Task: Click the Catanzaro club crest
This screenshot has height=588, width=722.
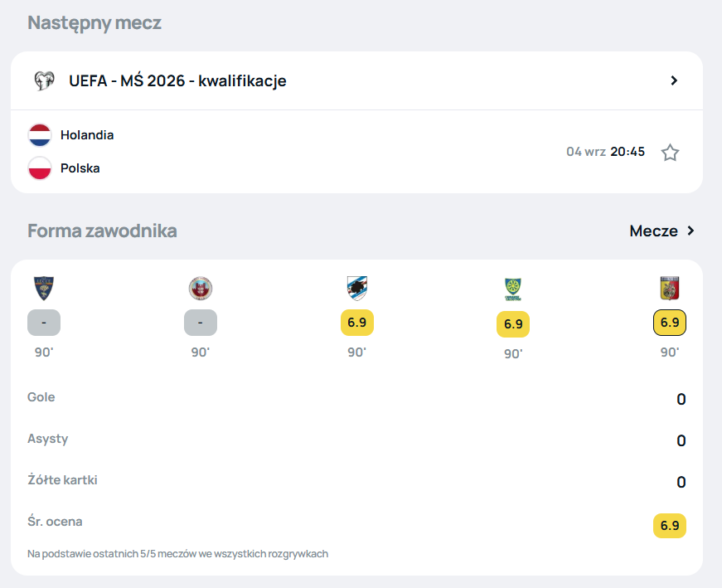Action: 670,289
